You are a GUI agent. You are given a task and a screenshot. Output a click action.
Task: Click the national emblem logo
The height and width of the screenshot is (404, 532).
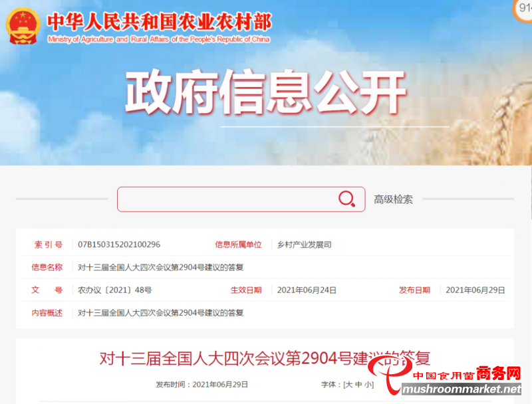(x=23, y=27)
